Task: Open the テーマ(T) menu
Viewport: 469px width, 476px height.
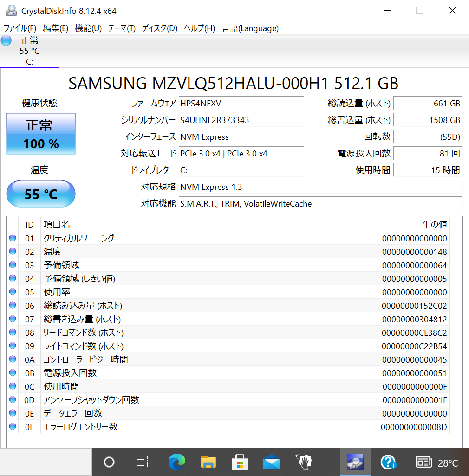Action: (122, 28)
